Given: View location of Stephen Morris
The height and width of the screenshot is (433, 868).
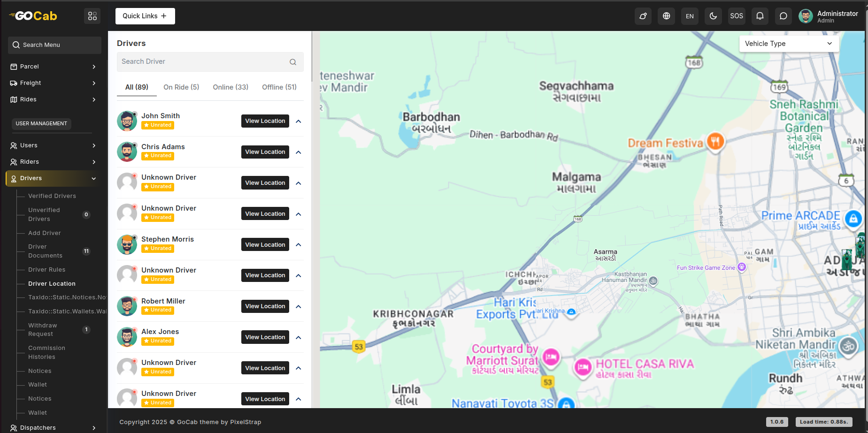Looking at the screenshot, I should tap(265, 245).
